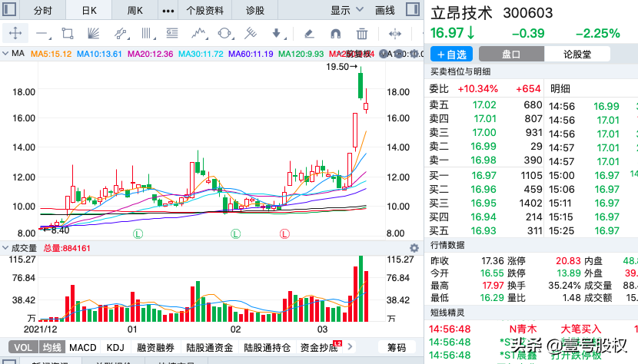
Task: Click 卖五 ask price 17.02
Action: pos(484,105)
